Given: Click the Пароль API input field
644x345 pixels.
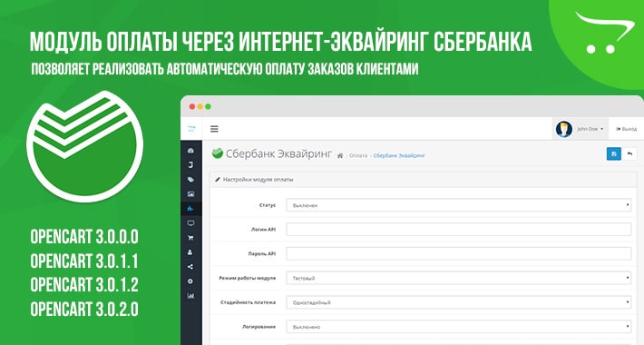Looking at the screenshot, I should point(458,253).
